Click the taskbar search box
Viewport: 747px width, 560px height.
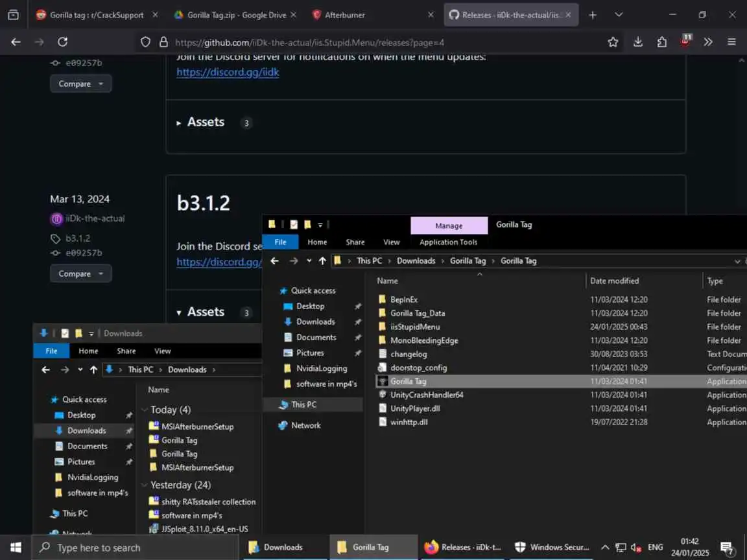(135, 548)
